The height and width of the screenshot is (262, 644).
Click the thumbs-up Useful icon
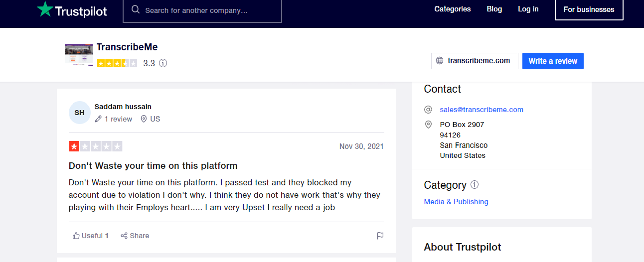76,236
